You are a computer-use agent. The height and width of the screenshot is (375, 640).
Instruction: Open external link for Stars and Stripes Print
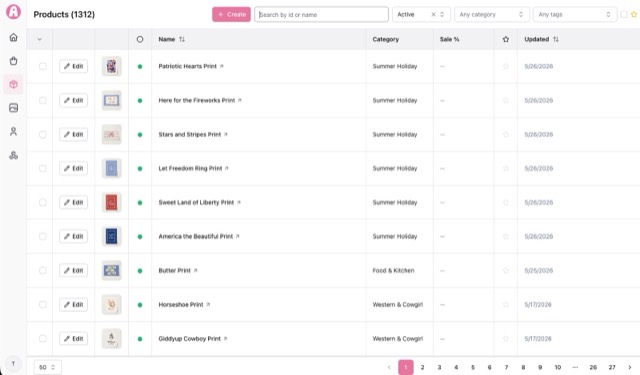pyautogui.click(x=226, y=135)
